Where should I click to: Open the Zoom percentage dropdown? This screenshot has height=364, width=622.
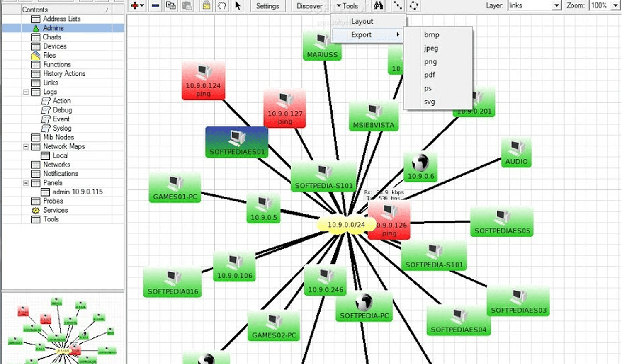[x=615, y=5]
